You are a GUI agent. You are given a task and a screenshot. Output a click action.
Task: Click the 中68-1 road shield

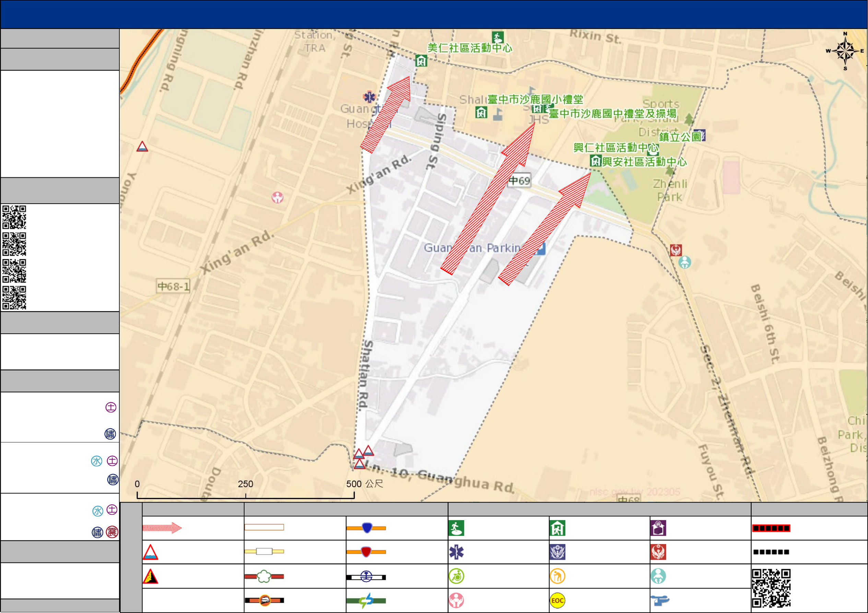(174, 286)
